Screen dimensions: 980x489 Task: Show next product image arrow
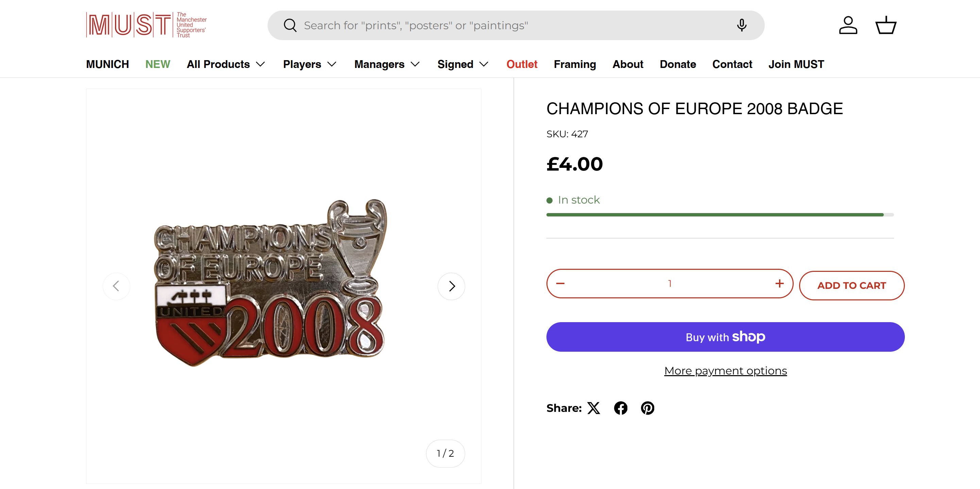[x=451, y=286]
